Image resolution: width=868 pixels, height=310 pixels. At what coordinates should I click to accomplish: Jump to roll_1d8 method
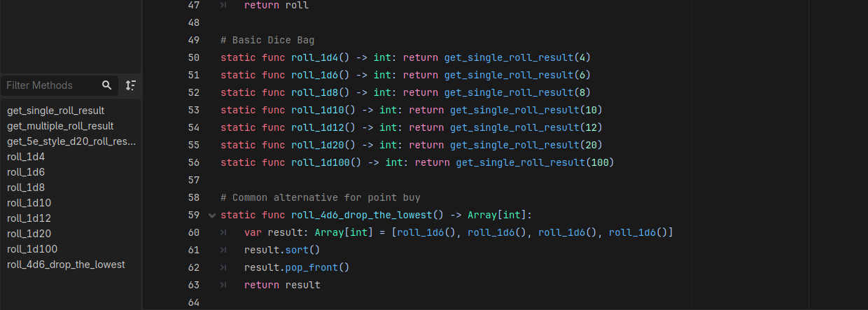[x=26, y=188]
